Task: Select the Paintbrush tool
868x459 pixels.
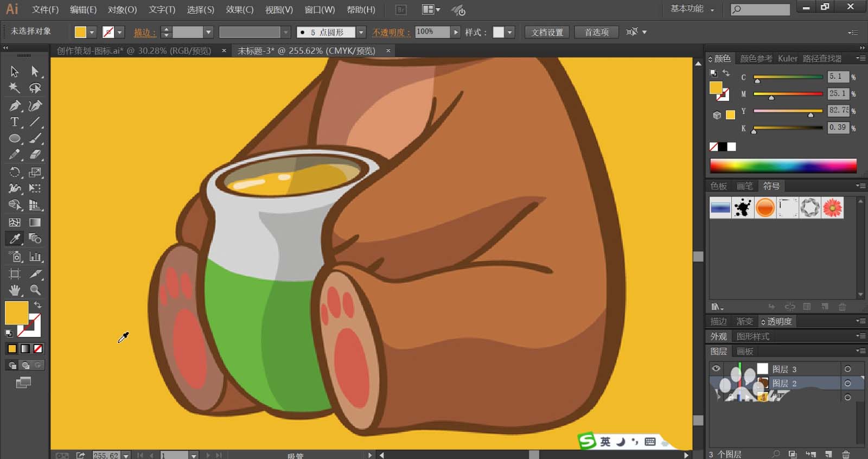Action: pos(35,138)
